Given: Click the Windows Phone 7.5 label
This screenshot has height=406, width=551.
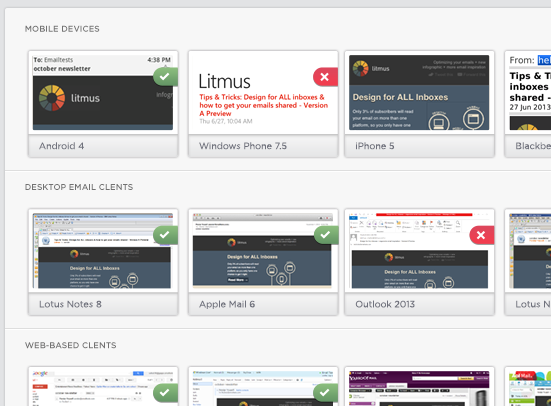Looking at the screenshot, I should [243, 146].
